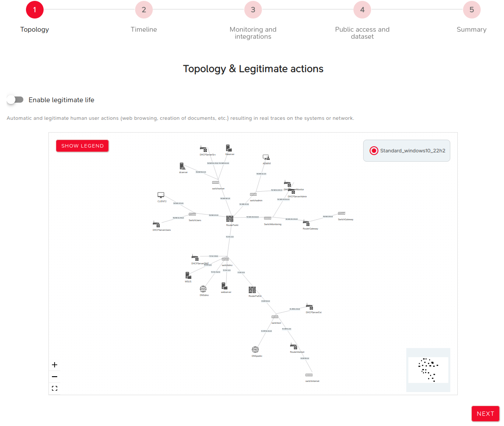Image resolution: width=504 pixels, height=426 pixels.
Task: Click the DNSpublic server node
Action: pos(255,349)
